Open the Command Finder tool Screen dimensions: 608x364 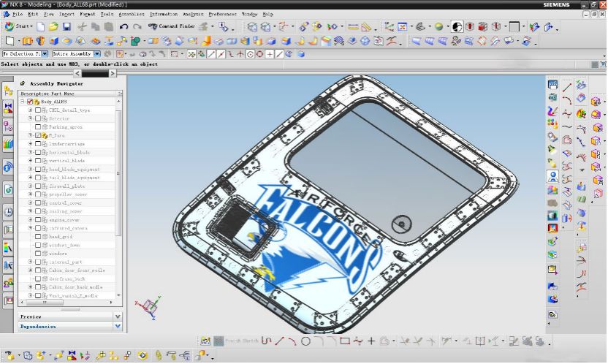pos(171,27)
